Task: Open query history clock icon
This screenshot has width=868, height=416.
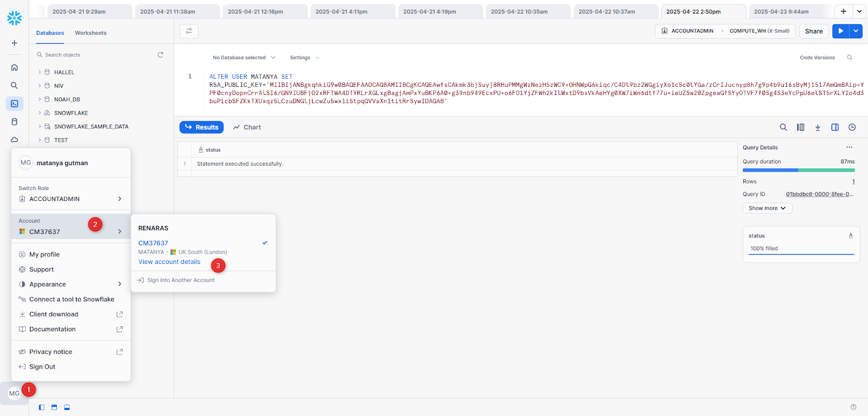Action: pyautogui.click(x=852, y=127)
